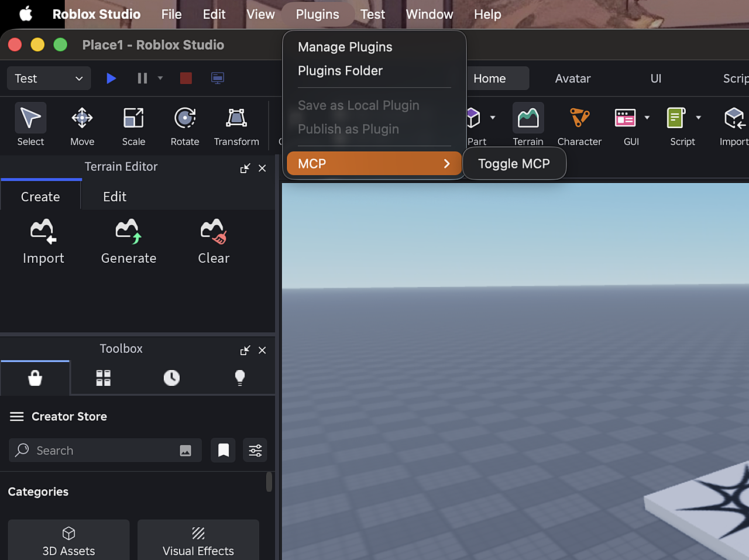Expand the MCP submenu

(374, 164)
